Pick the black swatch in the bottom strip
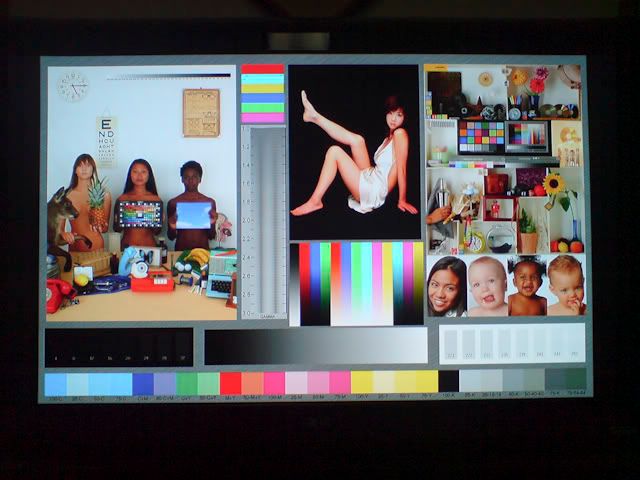 449,382
